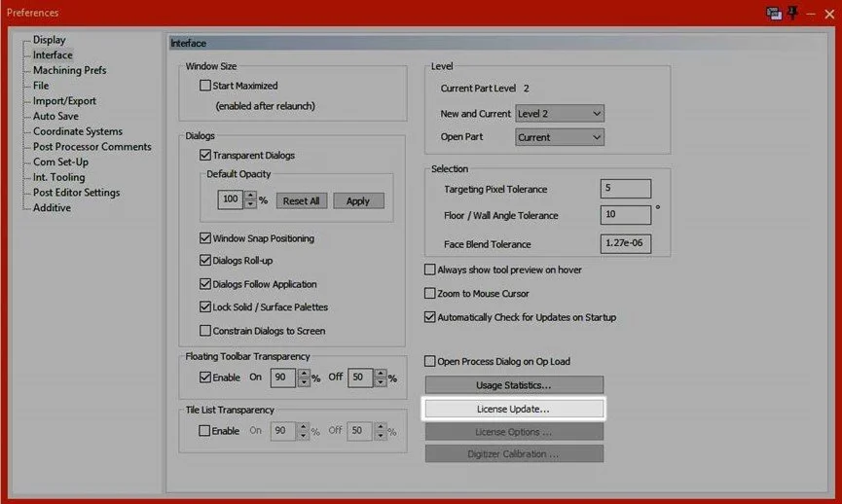The height and width of the screenshot is (504, 842).
Task: Enable Always show tool preview on hover
Action: (429, 270)
